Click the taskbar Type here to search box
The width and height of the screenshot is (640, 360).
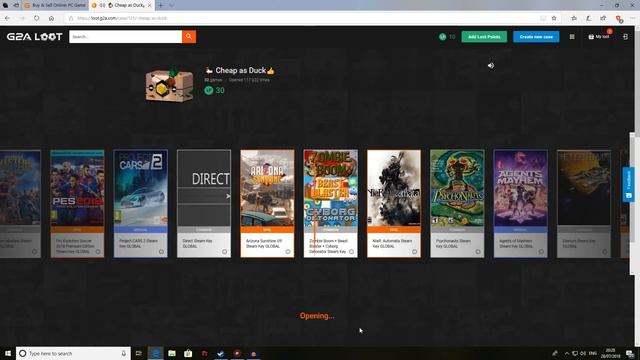(73, 353)
